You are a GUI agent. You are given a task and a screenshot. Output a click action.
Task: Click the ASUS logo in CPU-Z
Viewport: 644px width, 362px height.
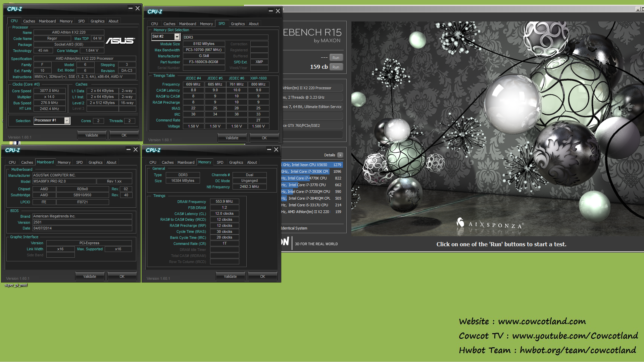click(x=120, y=41)
